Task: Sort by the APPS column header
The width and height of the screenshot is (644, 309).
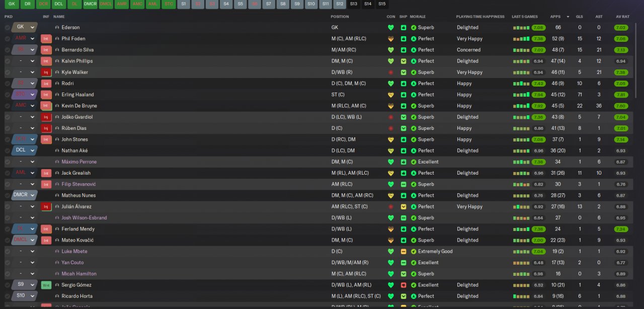Action: tap(555, 17)
